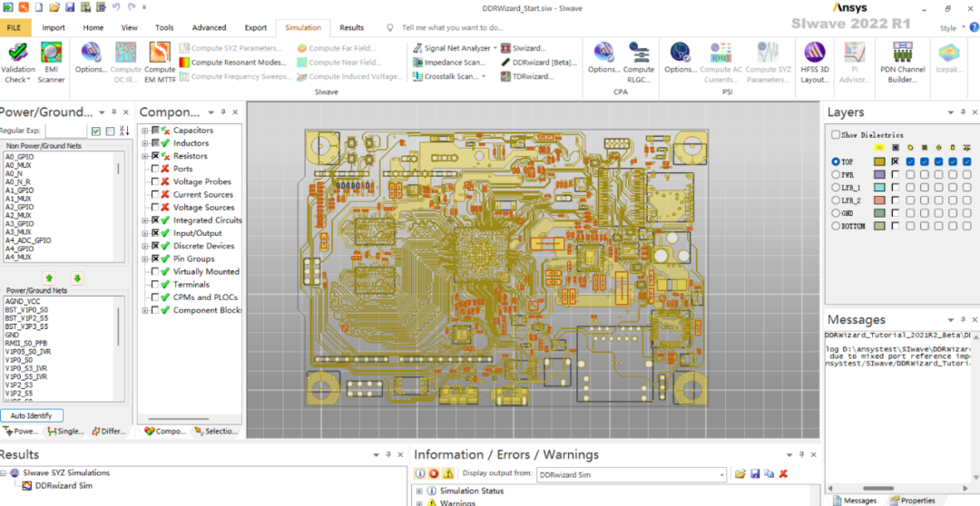The width and height of the screenshot is (980, 506).
Task: Click the Validation Check icon
Action: point(18,62)
